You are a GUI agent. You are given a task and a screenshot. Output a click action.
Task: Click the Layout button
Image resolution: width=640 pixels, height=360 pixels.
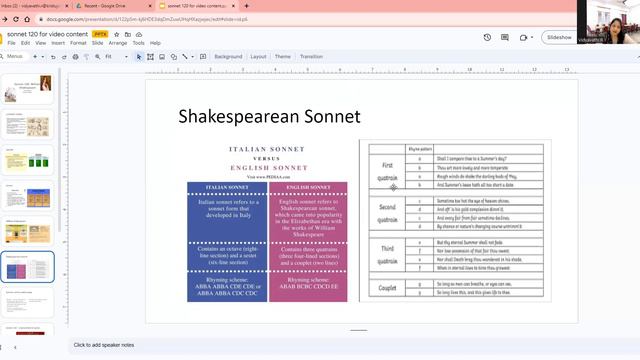pos(258,57)
